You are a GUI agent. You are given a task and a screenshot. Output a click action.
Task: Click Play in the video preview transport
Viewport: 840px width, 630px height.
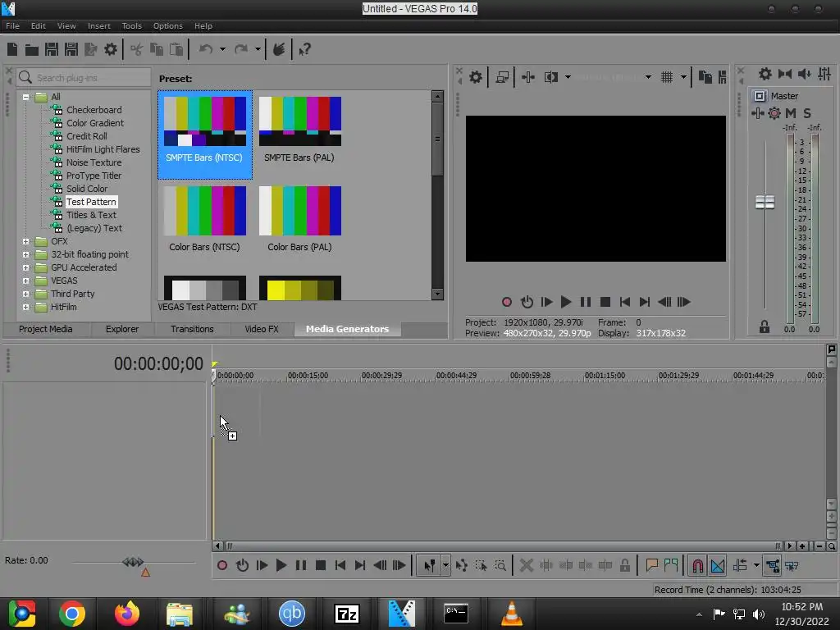(566, 302)
